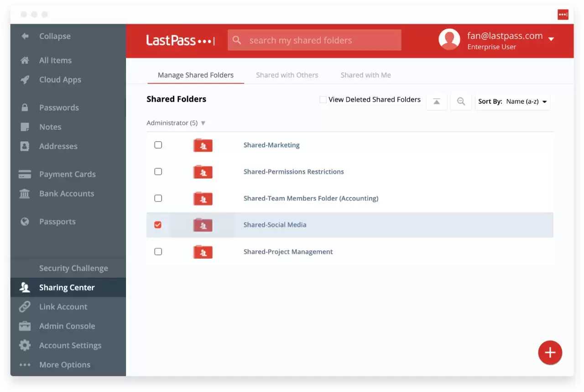Viewport: 584px width, 392px height.
Task: Click Security Challenge in the sidebar
Action: tap(73, 268)
